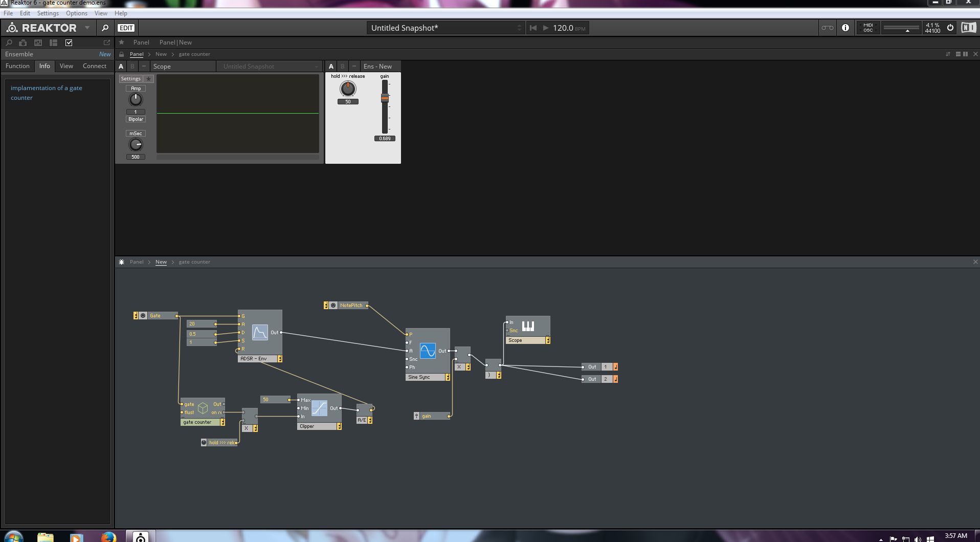This screenshot has width=980, height=542.
Task: Click the constant 50 value box
Action: (275, 400)
